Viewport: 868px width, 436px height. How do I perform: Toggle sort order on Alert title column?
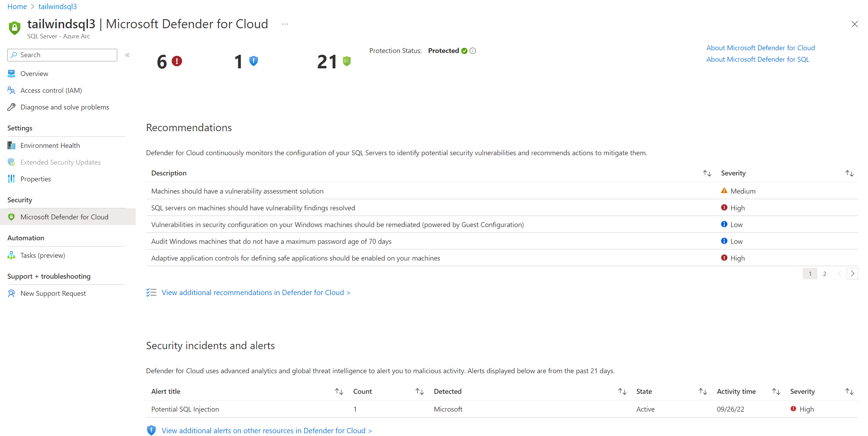click(x=340, y=391)
